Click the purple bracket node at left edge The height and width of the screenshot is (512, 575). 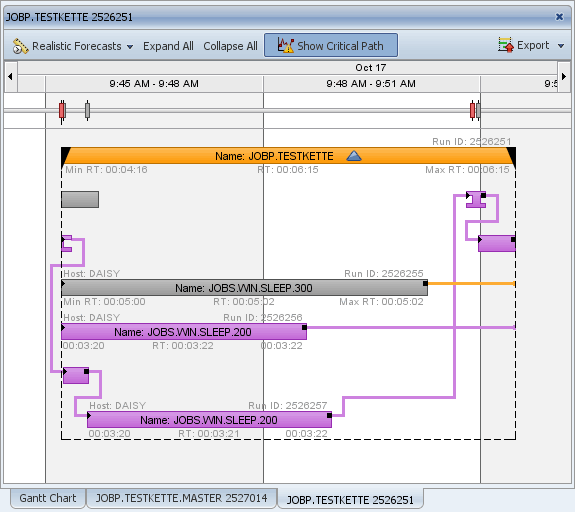tap(67, 244)
